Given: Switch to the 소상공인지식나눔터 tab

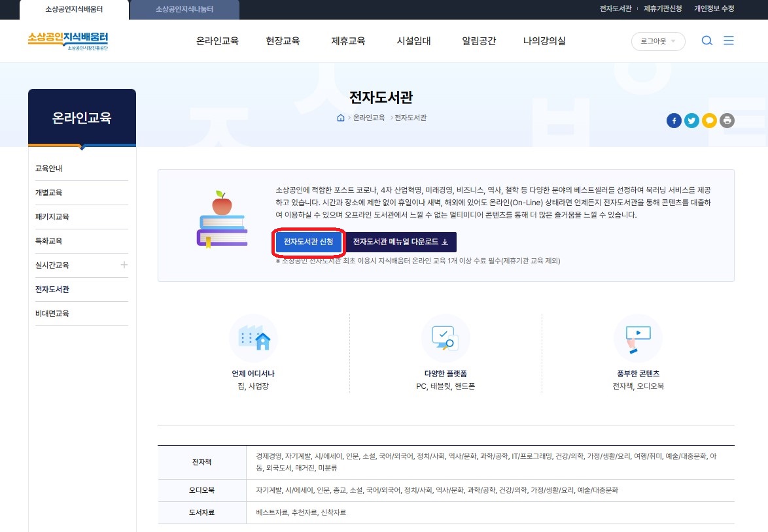Looking at the screenshot, I should (184, 9).
